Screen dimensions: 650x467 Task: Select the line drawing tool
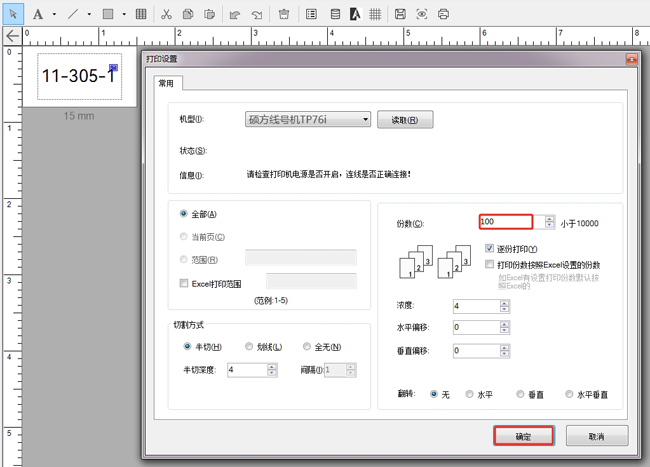click(x=73, y=15)
